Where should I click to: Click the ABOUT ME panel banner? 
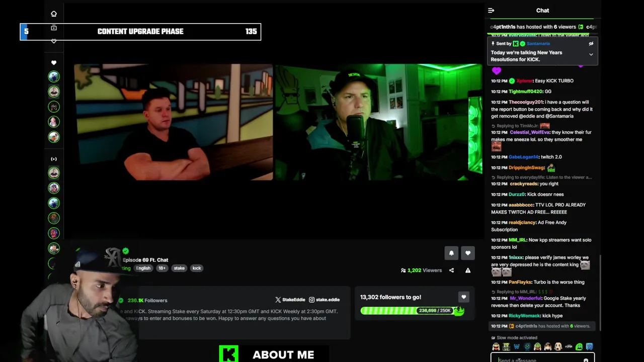click(x=273, y=354)
